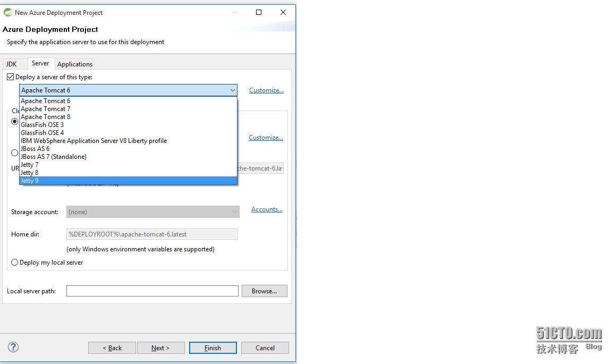
Task: Switch to the Applications tab
Action: (x=75, y=64)
